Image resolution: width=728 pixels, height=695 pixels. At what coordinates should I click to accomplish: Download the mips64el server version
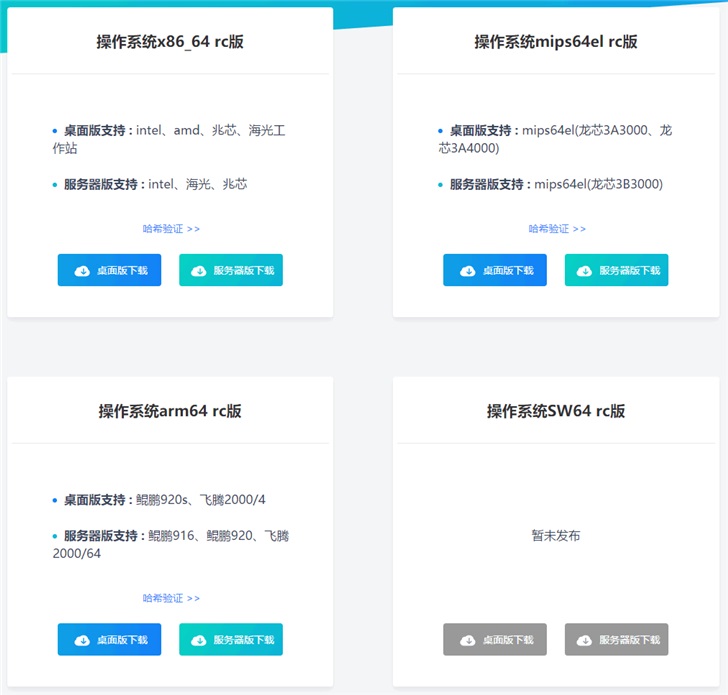617,270
